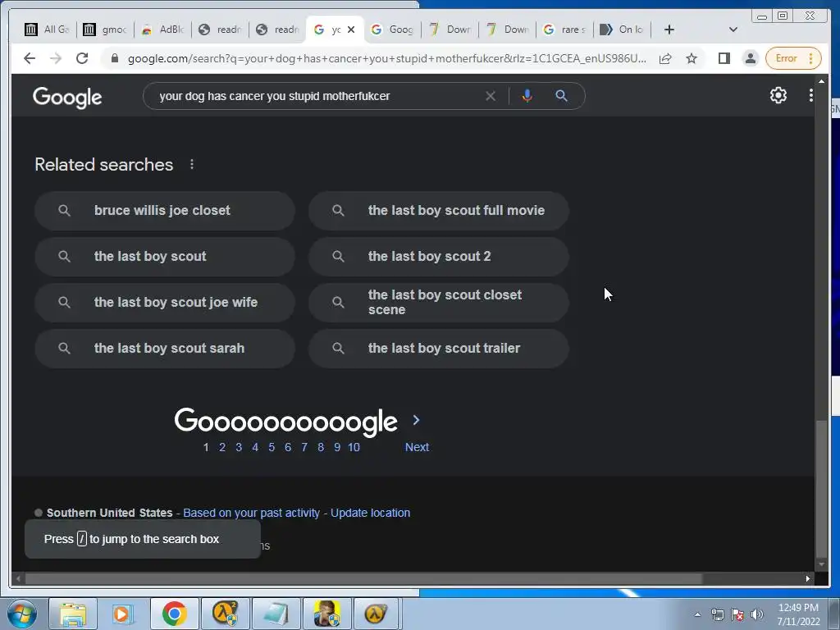The height and width of the screenshot is (630, 840).
Task: Open the notepad taskbar icon
Action: click(276, 614)
